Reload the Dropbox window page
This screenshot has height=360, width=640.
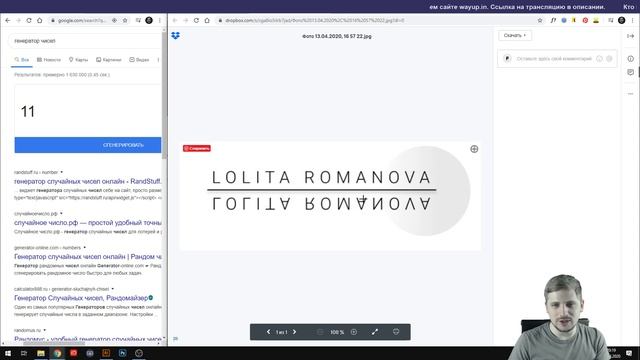(x=196, y=20)
